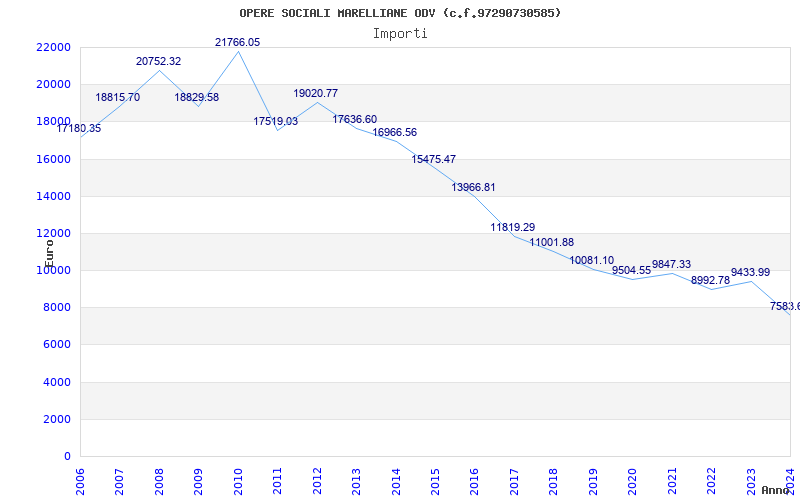The width and height of the screenshot is (800, 500).
Task: Select the 20752.32 data label
Action: (159, 61)
